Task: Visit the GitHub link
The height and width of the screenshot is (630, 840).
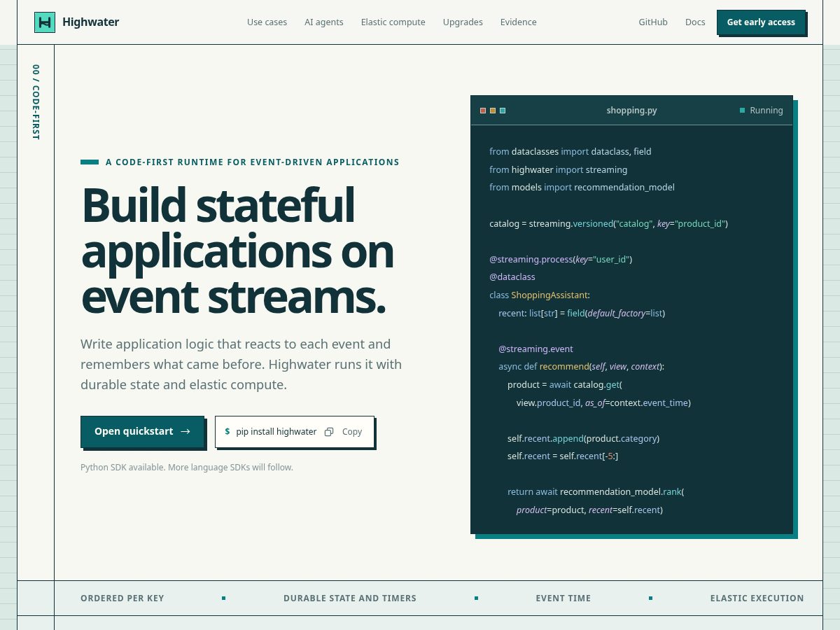Action: tap(653, 22)
